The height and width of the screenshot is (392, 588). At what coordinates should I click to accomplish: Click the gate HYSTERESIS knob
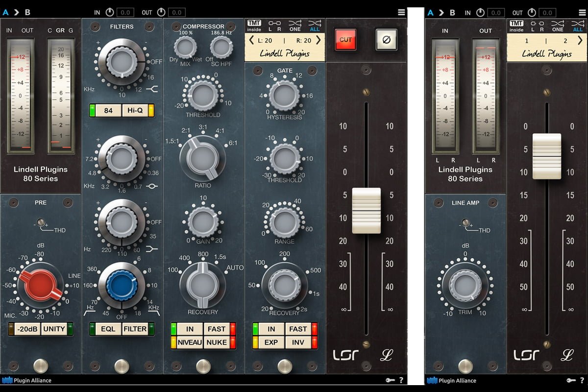[285, 95]
